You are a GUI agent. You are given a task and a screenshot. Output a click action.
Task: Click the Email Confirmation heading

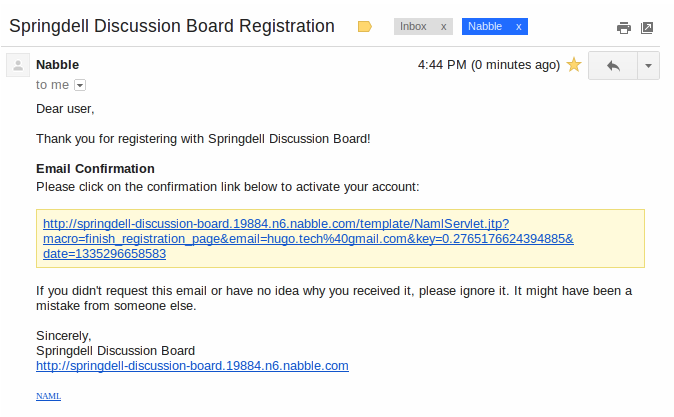(x=95, y=168)
